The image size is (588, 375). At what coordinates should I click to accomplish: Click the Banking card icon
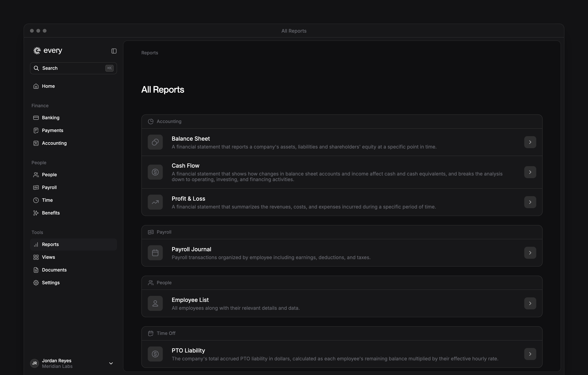click(36, 118)
